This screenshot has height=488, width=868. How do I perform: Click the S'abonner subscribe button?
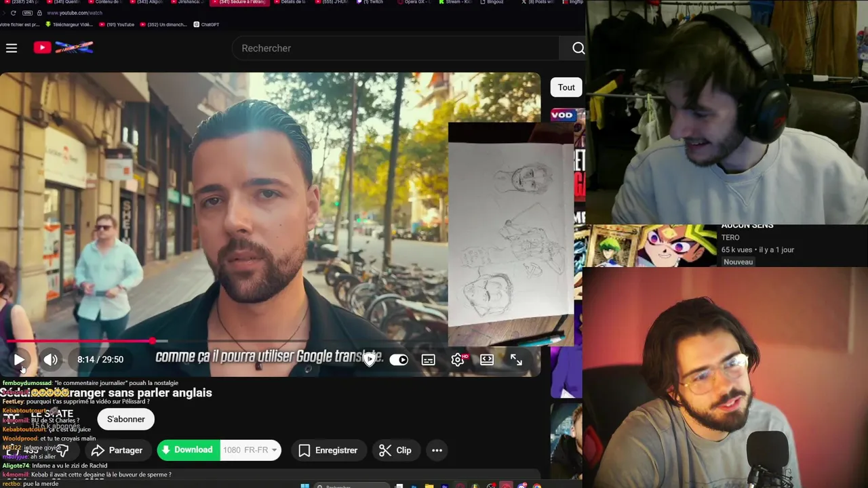click(126, 419)
